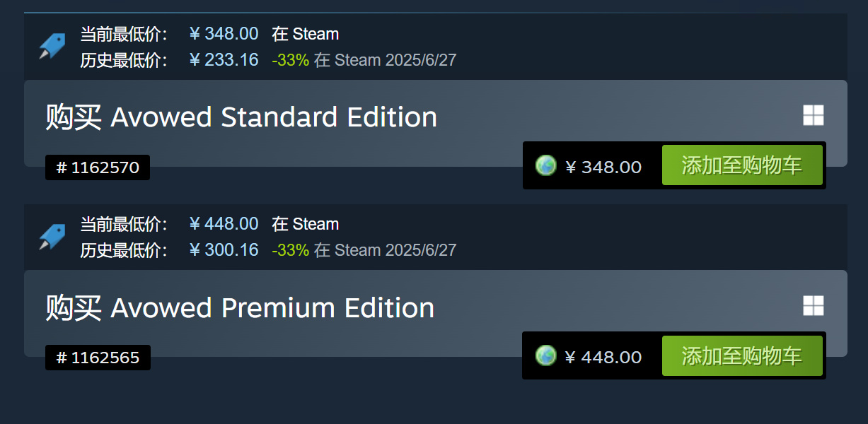Open the ¥ 300.16 historical lowest price link
This screenshot has height=424, width=868.
[x=224, y=250]
